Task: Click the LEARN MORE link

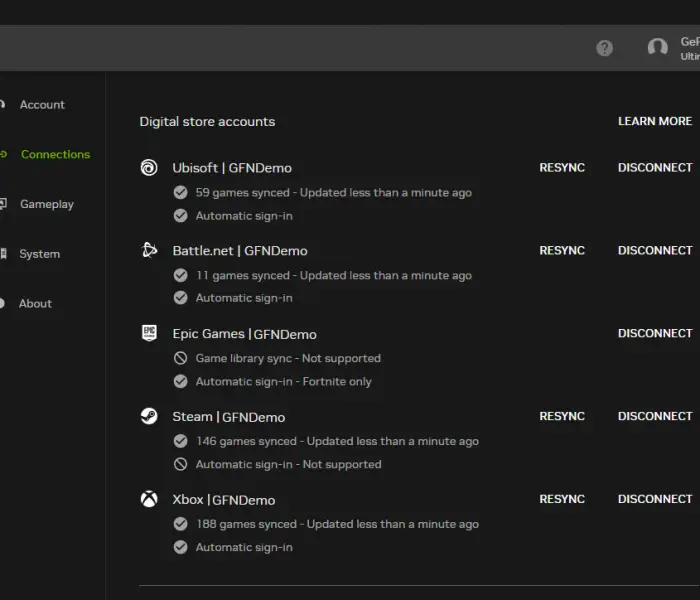Action: click(655, 121)
